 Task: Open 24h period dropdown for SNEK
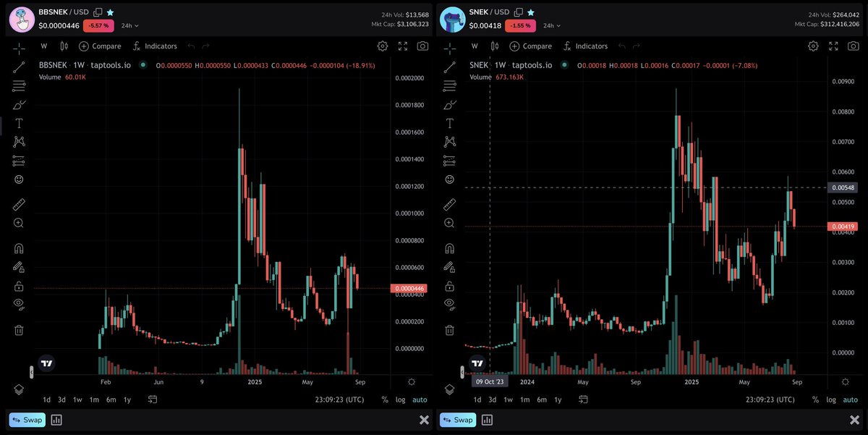pos(553,25)
